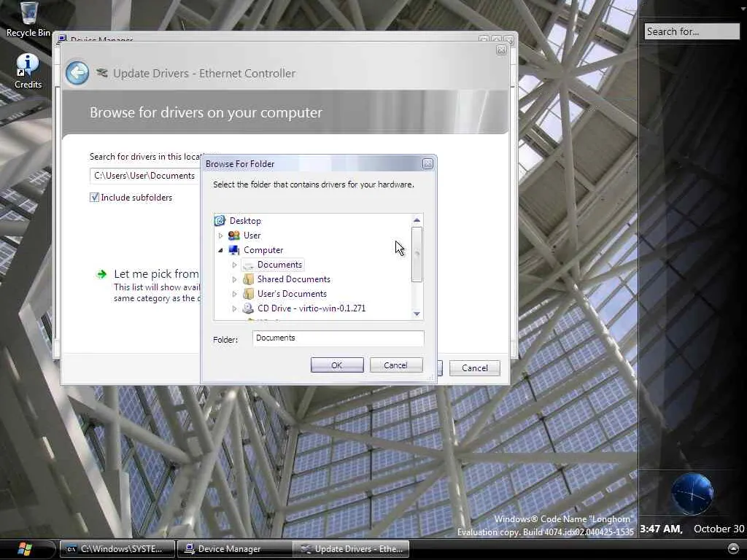
Task: Expand the Documents node arrow
Action: click(234, 265)
